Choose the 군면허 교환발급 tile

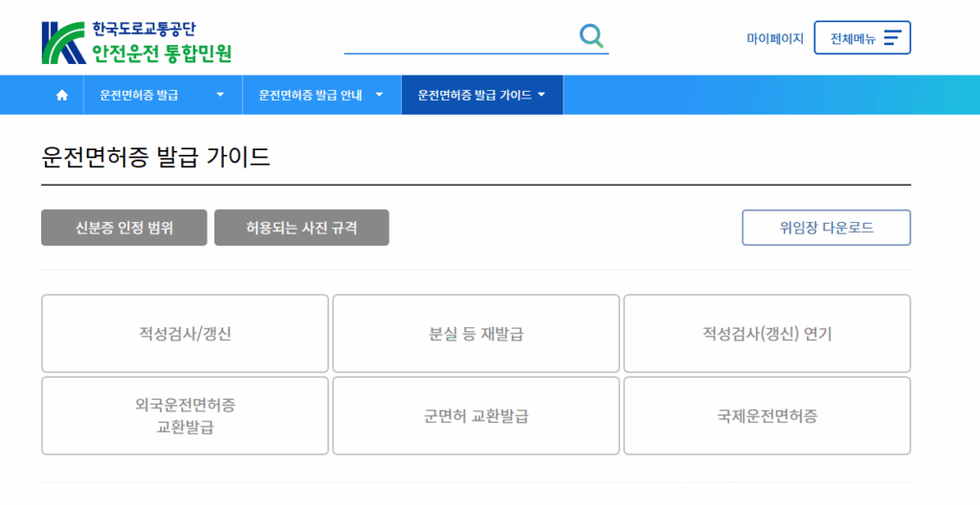pos(476,416)
